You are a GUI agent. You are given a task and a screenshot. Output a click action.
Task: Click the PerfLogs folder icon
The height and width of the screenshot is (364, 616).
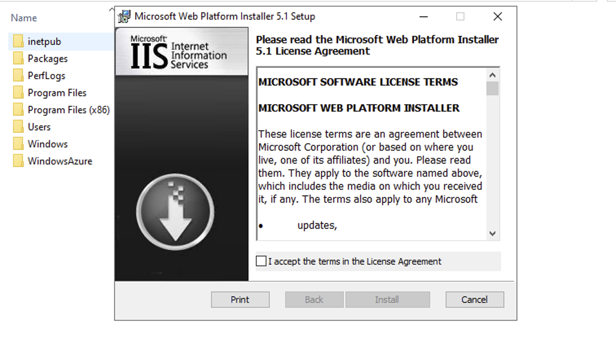coord(18,75)
